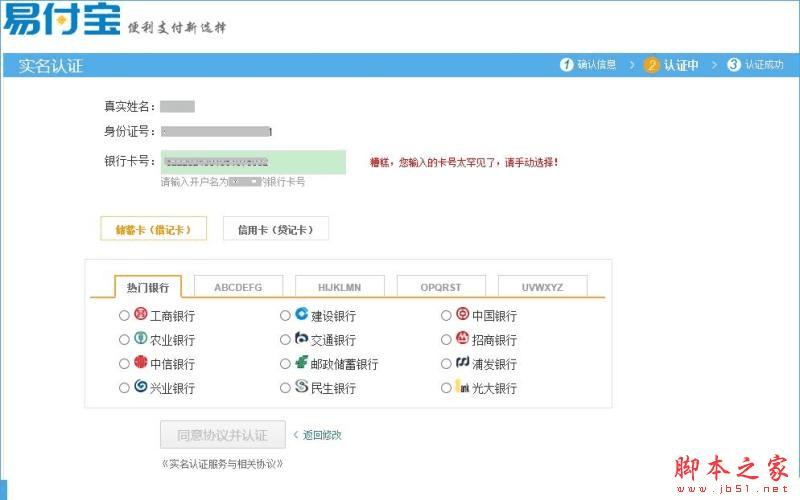800x500 pixels.
Task: Open 实名认证服务与相关协议 agreement link
Action: click(x=222, y=464)
